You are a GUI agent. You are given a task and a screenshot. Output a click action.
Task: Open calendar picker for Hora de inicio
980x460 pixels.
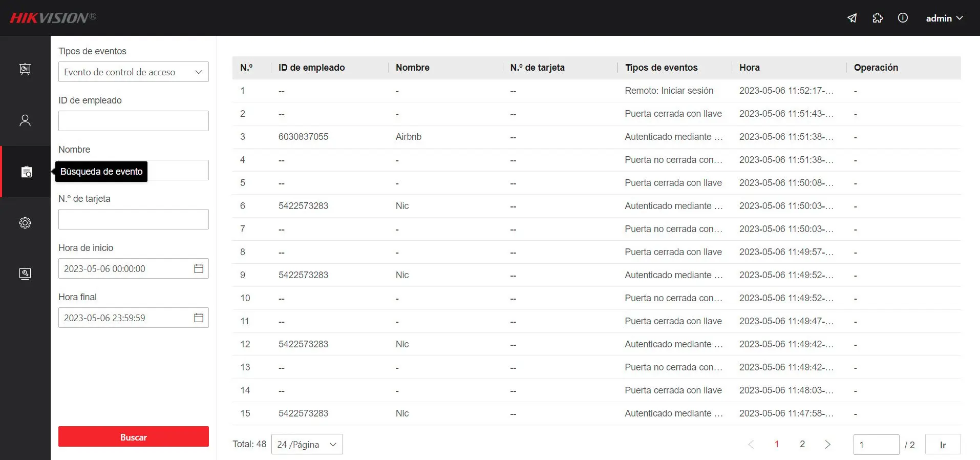click(x=199, y=268)
